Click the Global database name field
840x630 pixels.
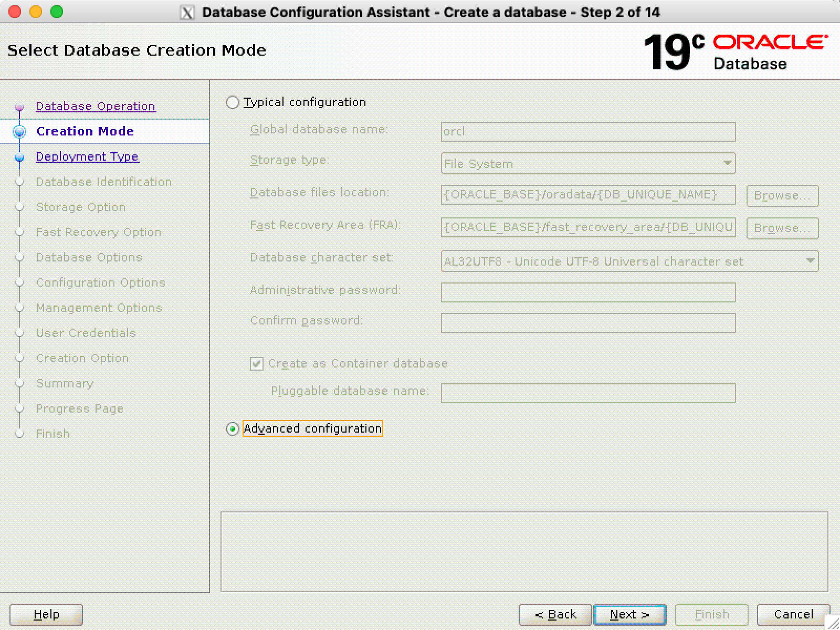pyautogui.click(x=588, y=132)
